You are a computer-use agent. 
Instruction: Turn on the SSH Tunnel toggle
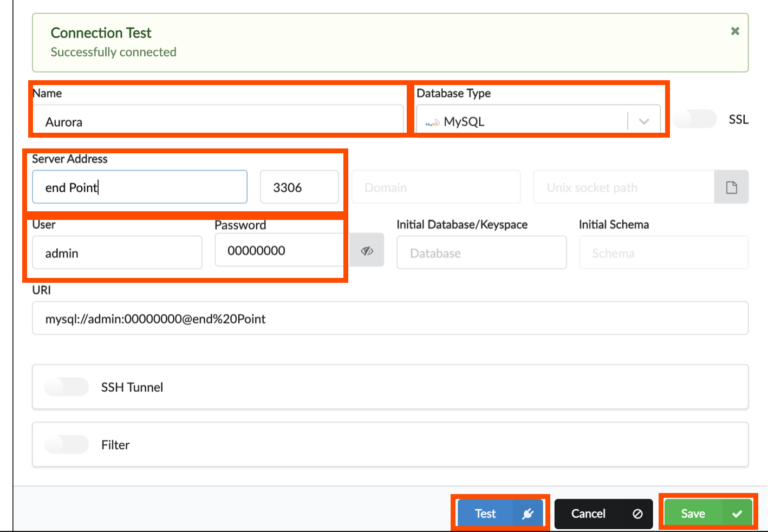click(x=67, y=387)
